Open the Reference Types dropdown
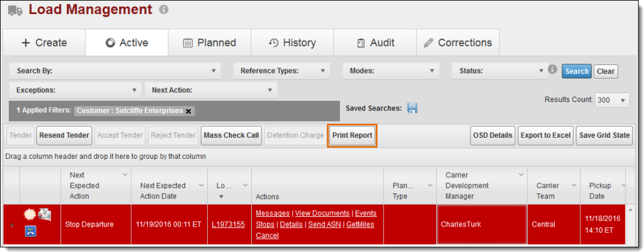The image size is (644, 252). [x=282, y=71]
